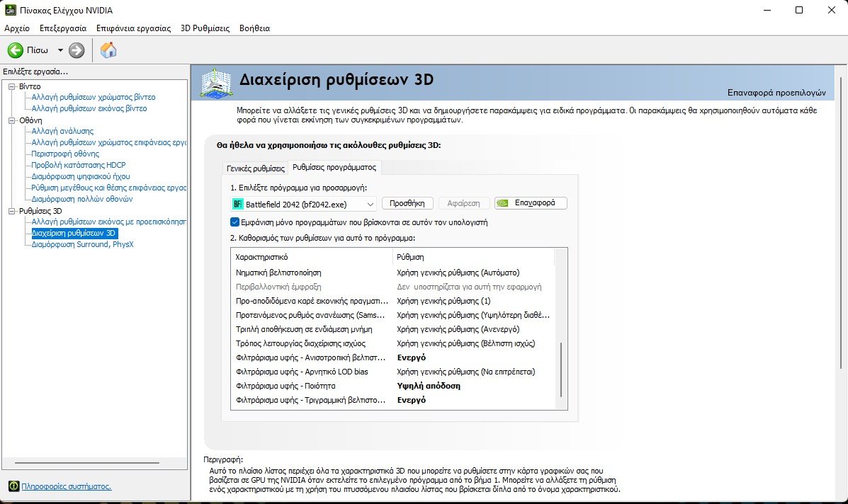Open the Επιφάνεια εργασίας menu
Image resolution: width=848 pixels, height=504 pixels.
click(133, 28)
